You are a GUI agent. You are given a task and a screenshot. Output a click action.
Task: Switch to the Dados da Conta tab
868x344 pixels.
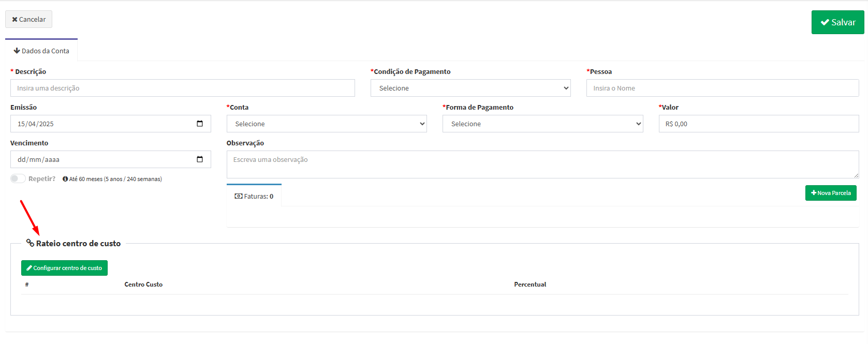(41, 51)
